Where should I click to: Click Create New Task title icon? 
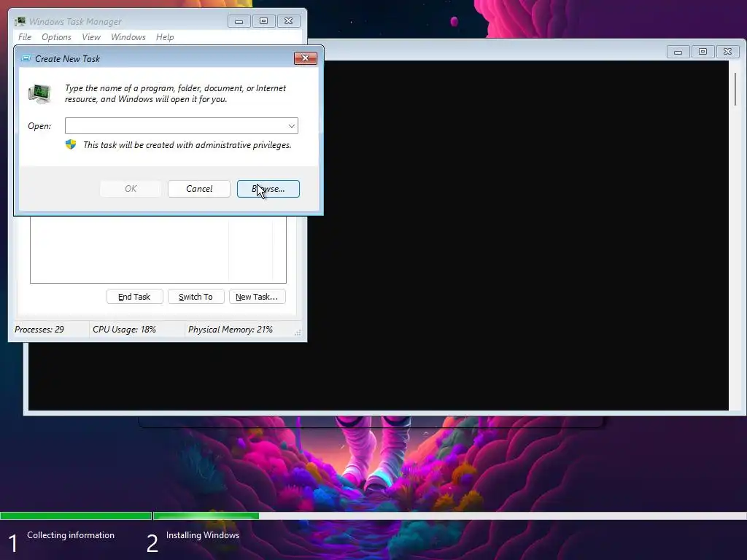(x=26, y=58)
